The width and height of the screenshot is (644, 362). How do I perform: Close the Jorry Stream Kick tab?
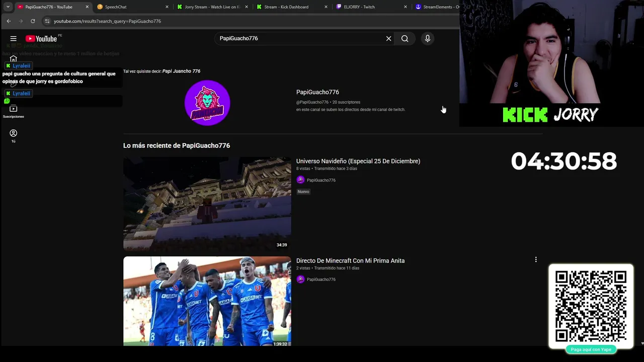[x=247, y=7]
